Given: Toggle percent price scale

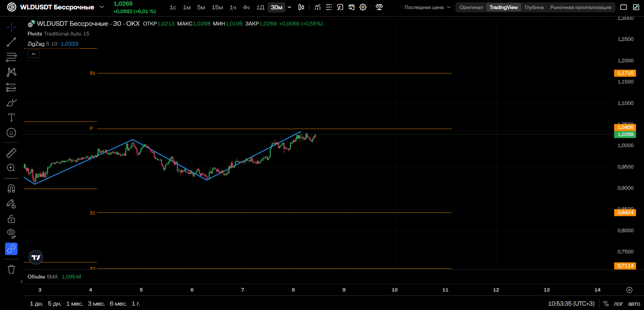Looking at the screenshot, I should pyautogui.click(x=606, y=304).
